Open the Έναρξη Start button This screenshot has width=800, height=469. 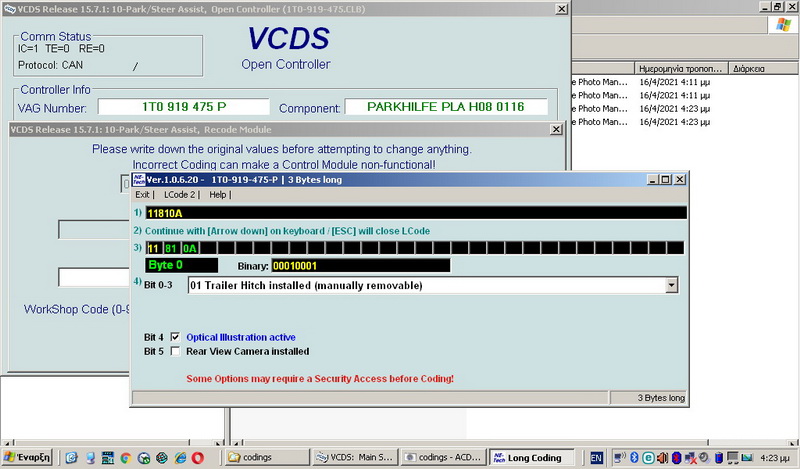point(28,457)
